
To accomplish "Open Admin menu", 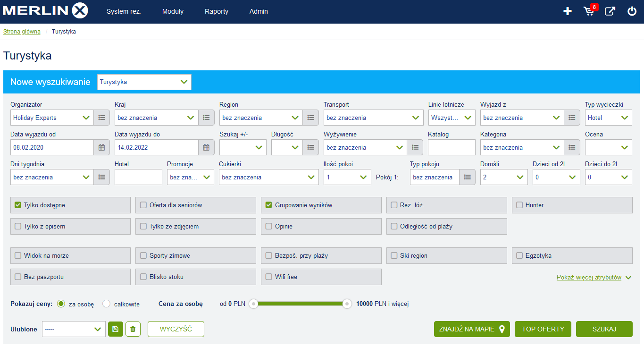I will [259, 11].
